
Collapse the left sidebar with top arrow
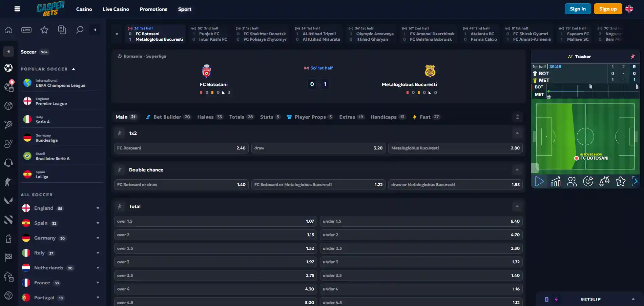[95, 30]
